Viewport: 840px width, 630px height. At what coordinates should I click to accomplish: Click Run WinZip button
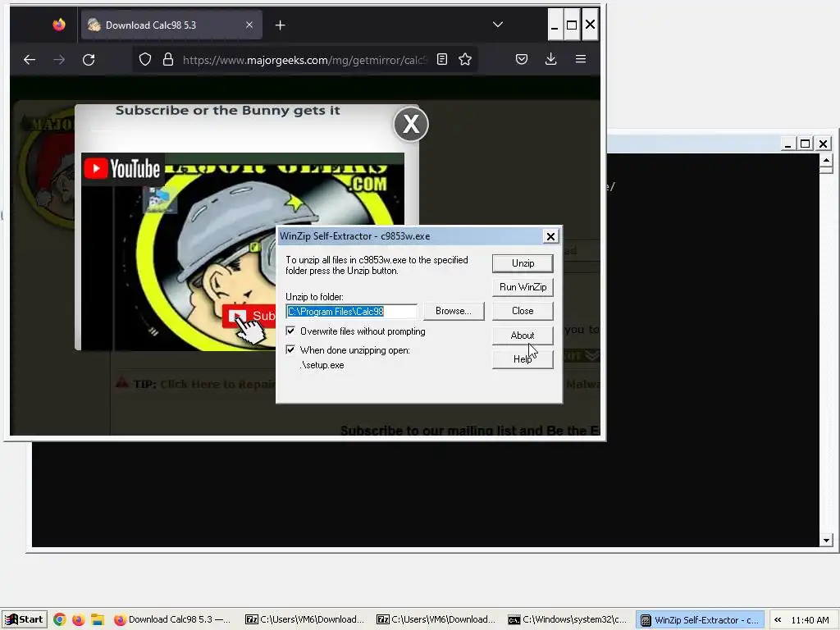(x=523, y=287)
